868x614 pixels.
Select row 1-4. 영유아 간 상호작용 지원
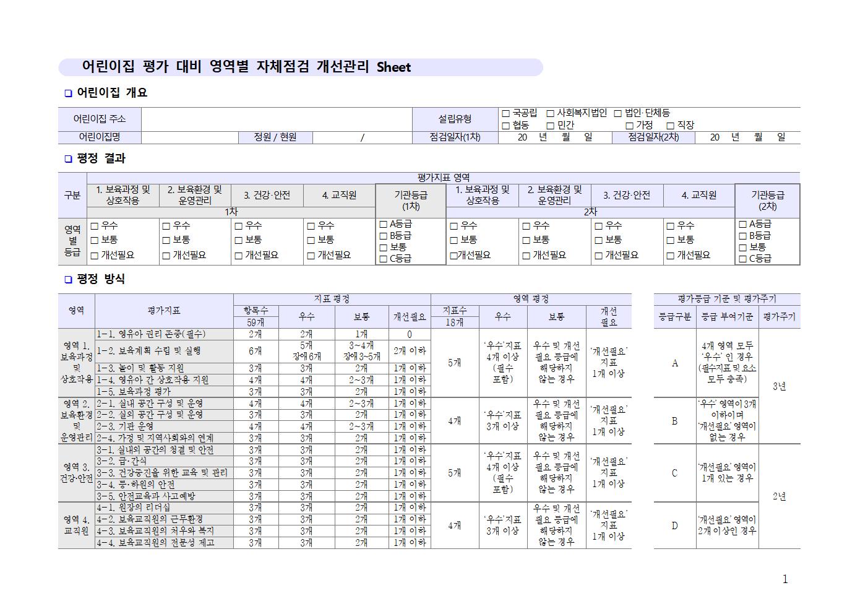coord(164,380)
